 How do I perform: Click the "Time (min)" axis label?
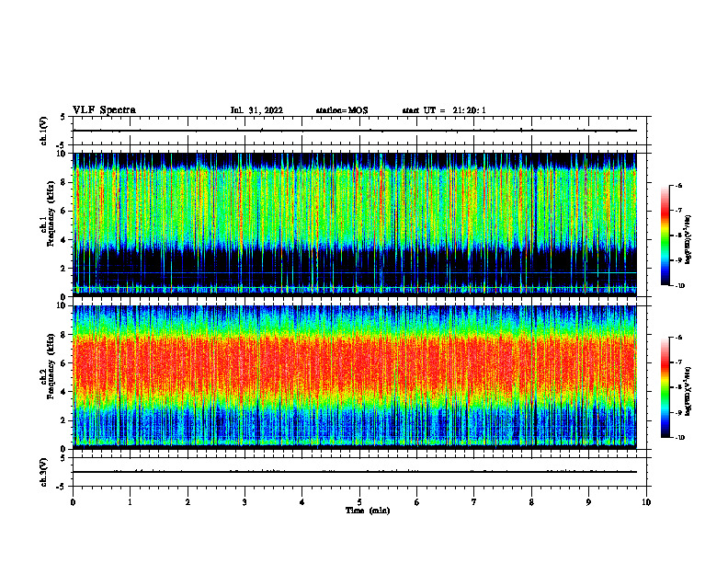(x=368, y=511)
